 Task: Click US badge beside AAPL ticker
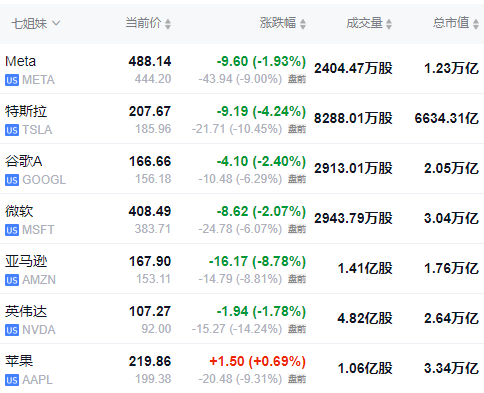tap(12, 380)
